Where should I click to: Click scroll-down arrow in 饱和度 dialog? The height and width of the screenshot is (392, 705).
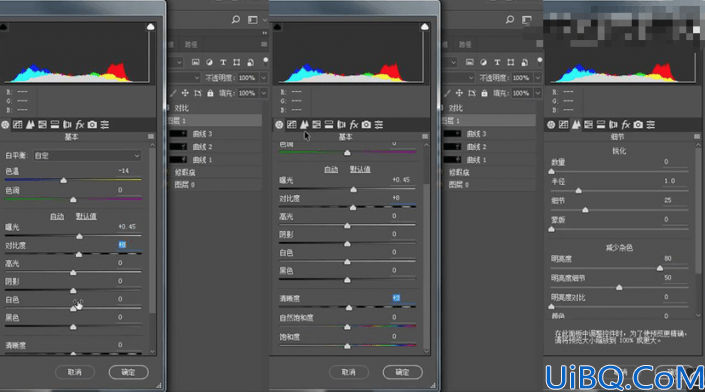coord(426,352)
